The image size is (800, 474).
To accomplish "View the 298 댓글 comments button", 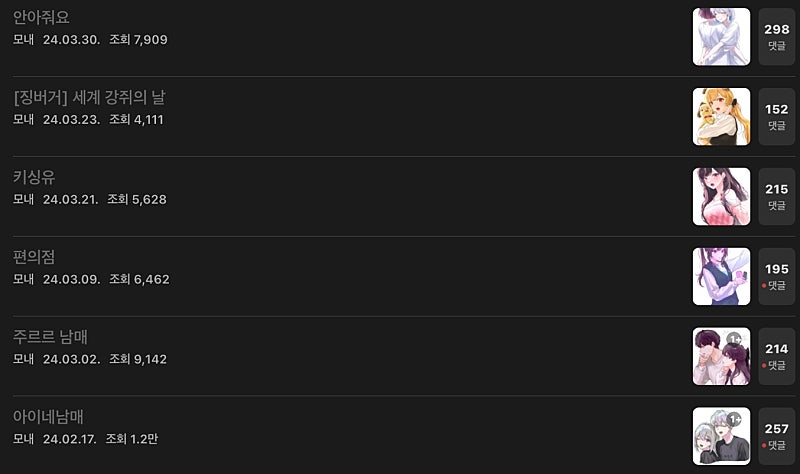I will pyautogui.click(x=777, y=37).
